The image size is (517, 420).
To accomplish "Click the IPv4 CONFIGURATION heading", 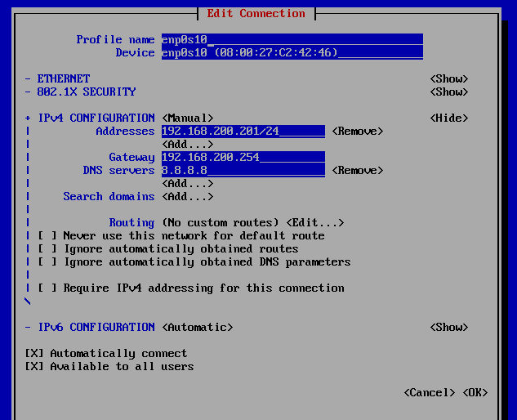I will click(96, 118).
